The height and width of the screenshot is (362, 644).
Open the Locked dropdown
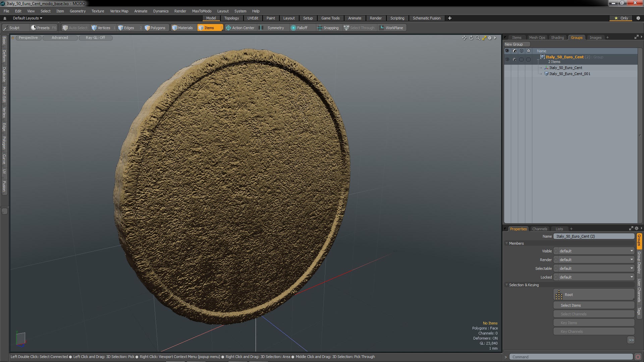pyautogui.click(x=594, y=277)
